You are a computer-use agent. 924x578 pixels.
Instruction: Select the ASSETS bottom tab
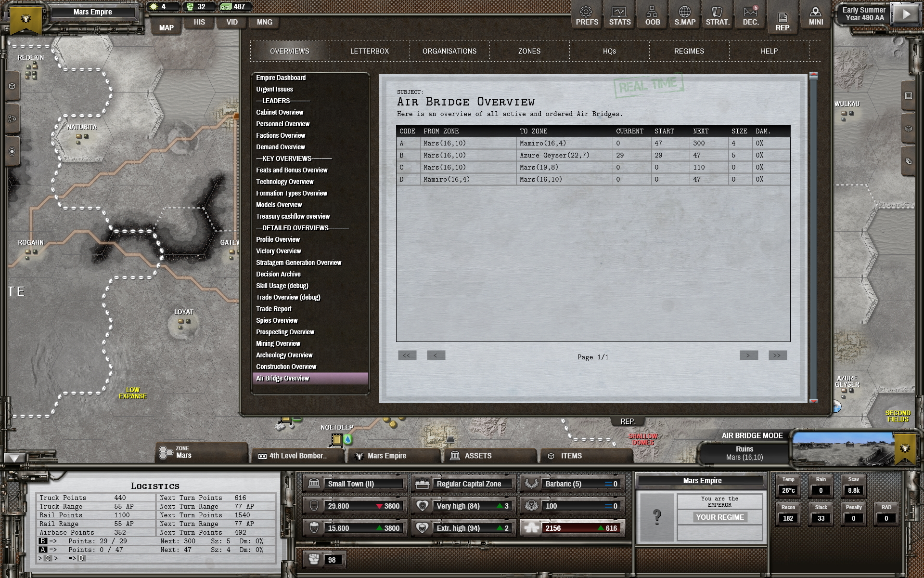tap(477, 456)
